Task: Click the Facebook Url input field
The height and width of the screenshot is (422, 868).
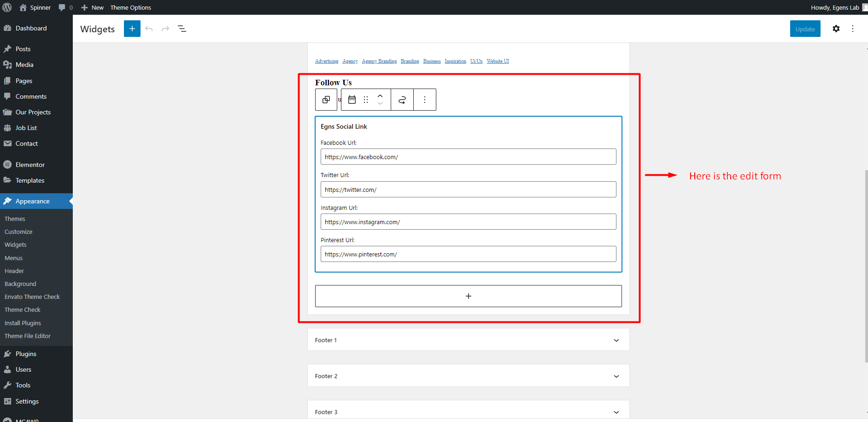Action: point(468,157)
